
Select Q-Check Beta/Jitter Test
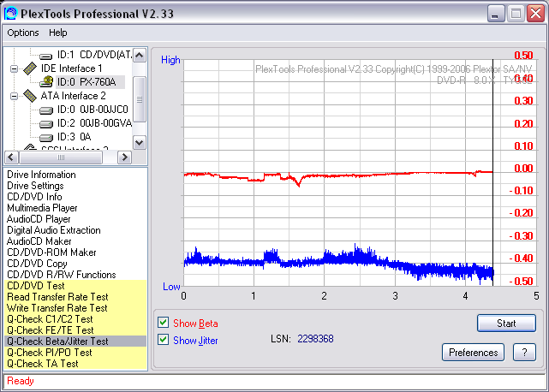click(75, 342)
